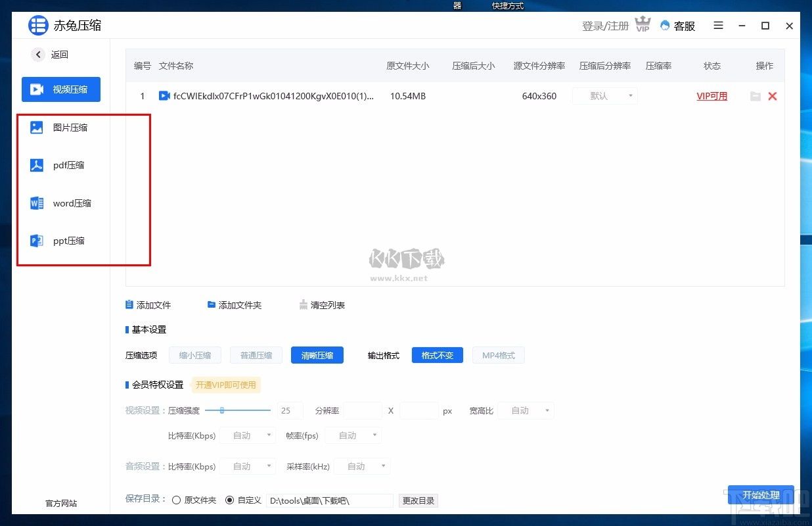Select the 原文件夹 radio button

point(176,500)
